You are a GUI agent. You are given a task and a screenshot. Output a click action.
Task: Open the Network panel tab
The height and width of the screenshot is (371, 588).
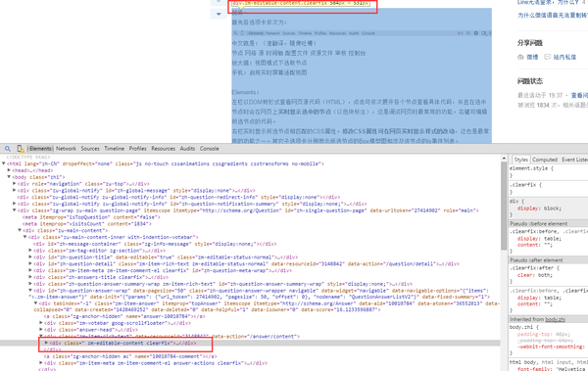(x=66, y=149)
